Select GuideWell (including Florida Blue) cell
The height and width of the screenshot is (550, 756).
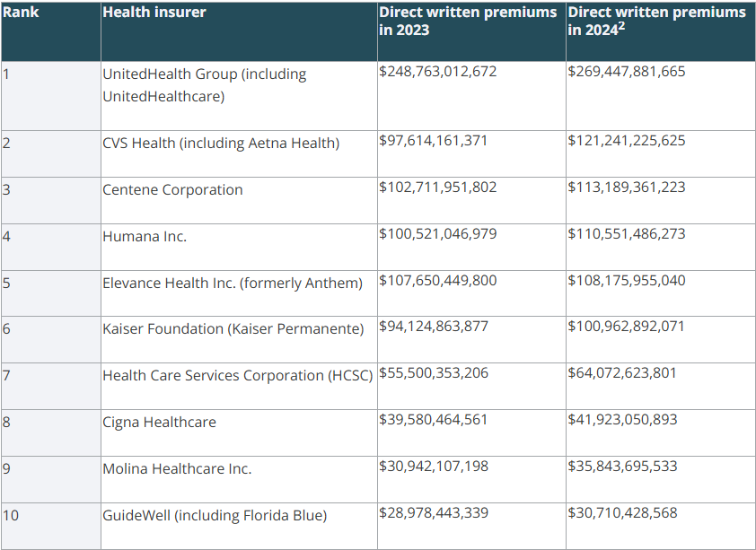(215, 515)
